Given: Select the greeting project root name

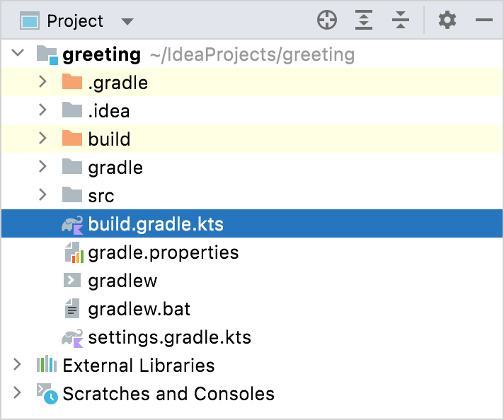Looking at the screenshot, I should point(101,54).
